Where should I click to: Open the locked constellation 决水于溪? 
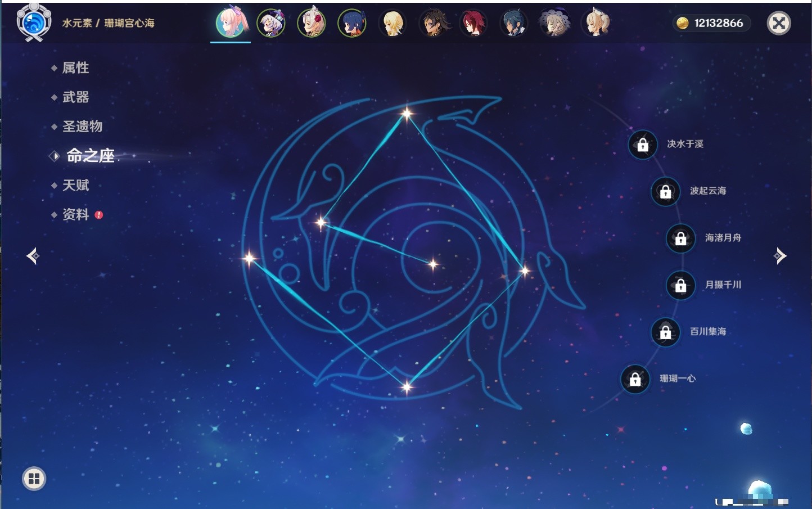(643, 145)
